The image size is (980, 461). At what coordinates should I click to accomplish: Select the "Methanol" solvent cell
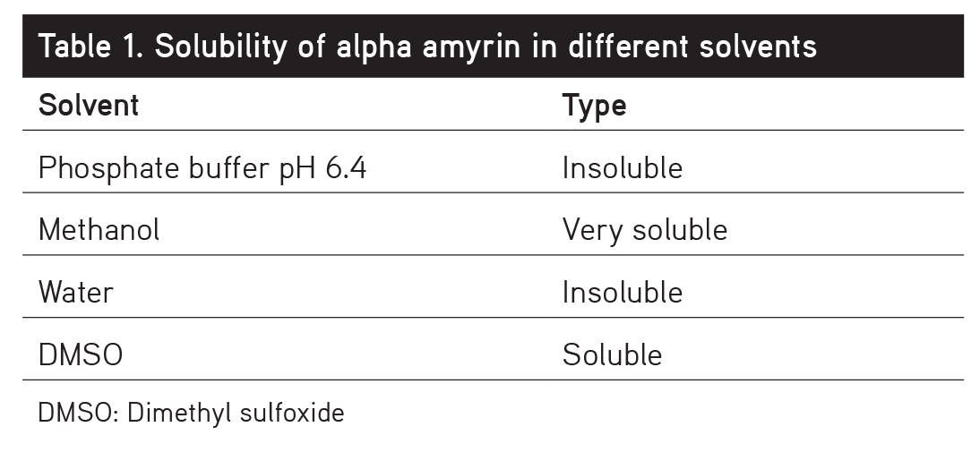(x=99, y=230)
